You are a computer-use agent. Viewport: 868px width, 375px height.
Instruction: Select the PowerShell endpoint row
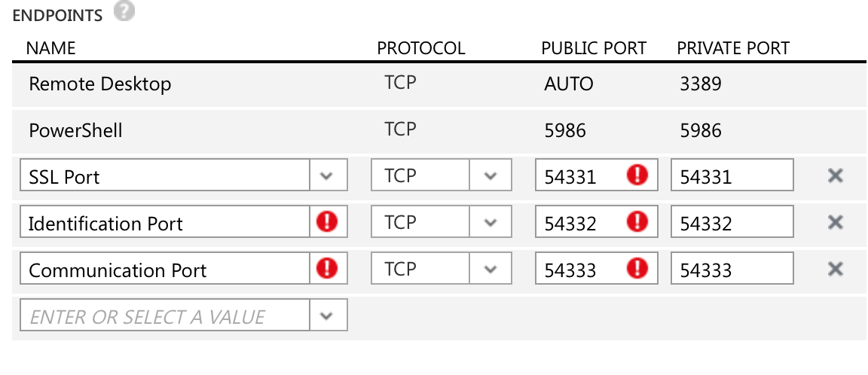click(439, 131)
